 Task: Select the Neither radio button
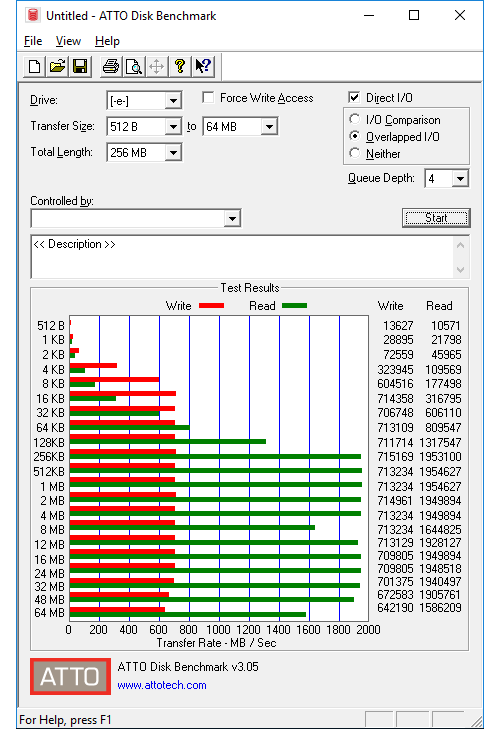point(354,153)
